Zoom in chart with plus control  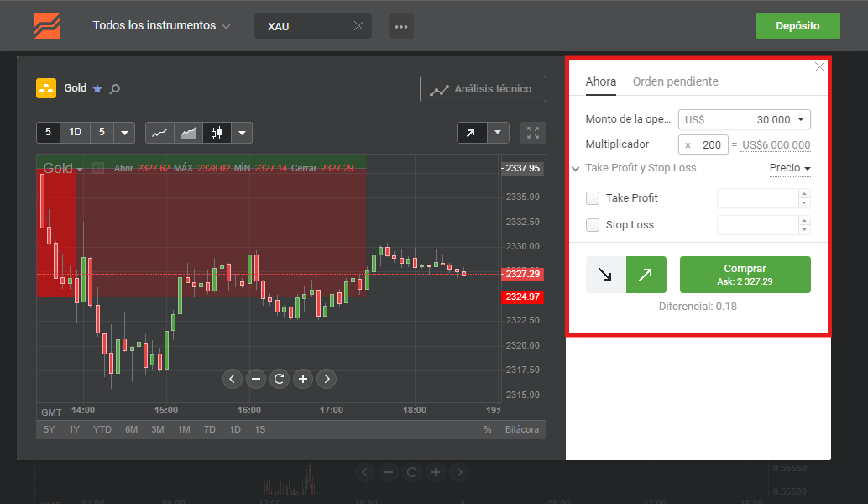pos(303,379)
